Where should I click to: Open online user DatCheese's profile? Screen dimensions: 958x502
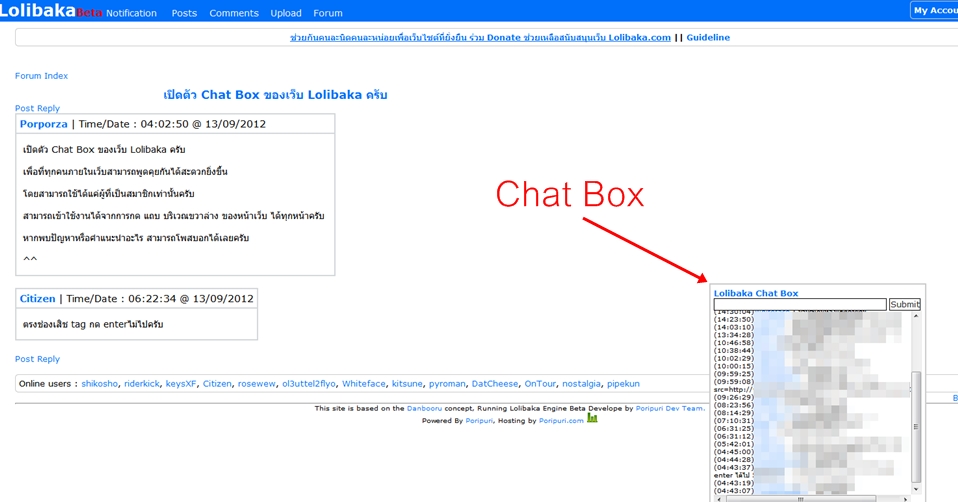495,384
